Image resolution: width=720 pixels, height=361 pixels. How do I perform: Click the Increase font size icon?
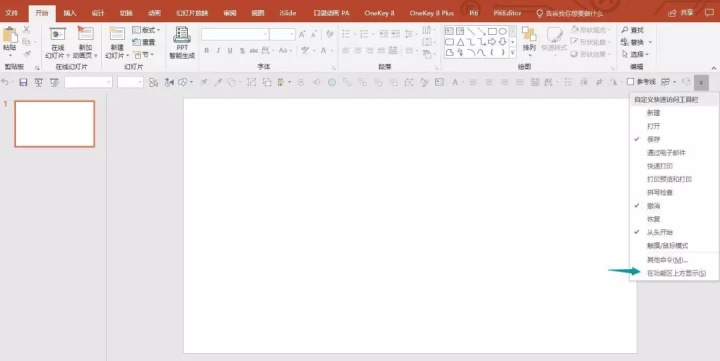pos(302,34)
